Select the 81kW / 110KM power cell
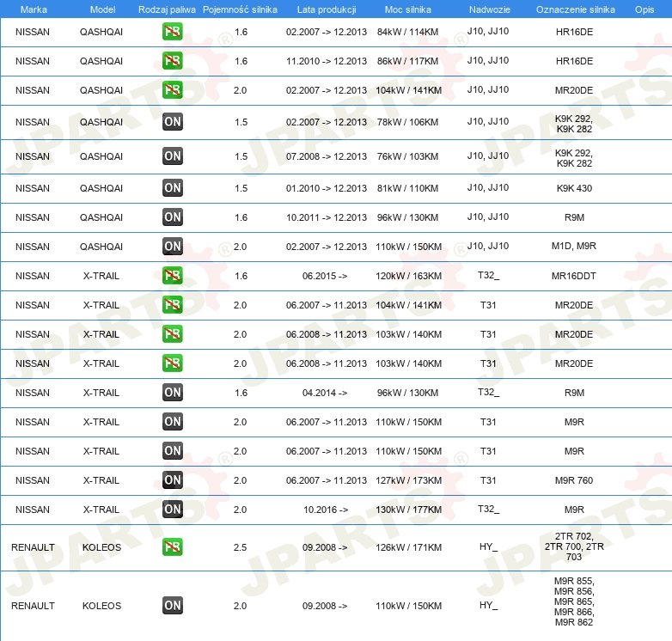Screen dimensions: 672x641 (407, 188)
